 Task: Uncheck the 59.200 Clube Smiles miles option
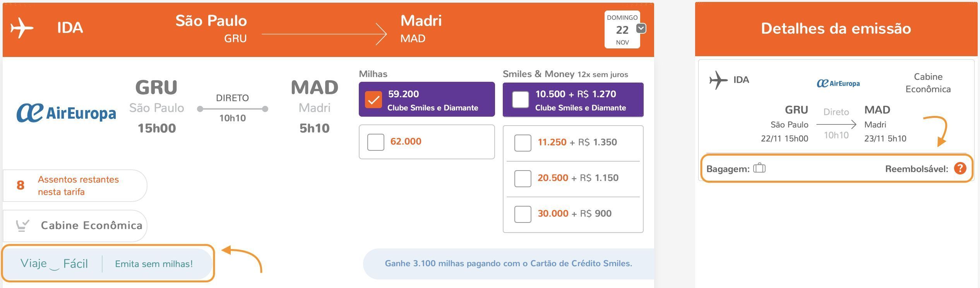tap(373, 100)
